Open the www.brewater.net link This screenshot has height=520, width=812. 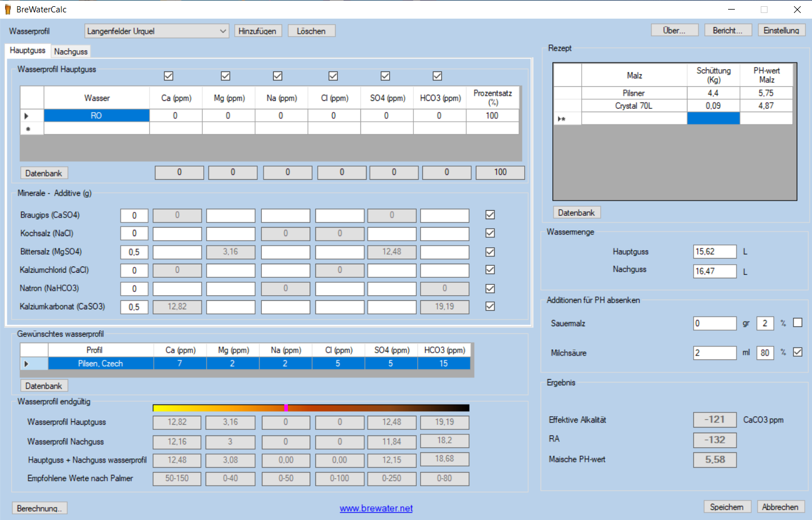point(376,508)
